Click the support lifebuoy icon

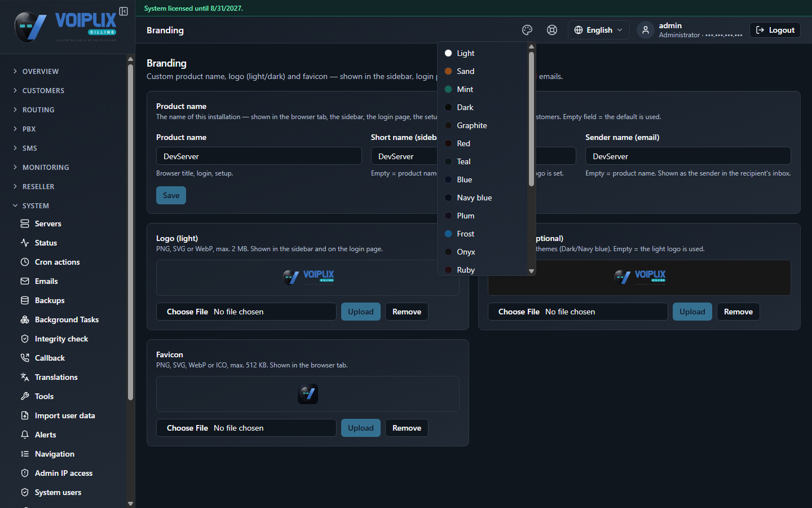pos(552,30)
